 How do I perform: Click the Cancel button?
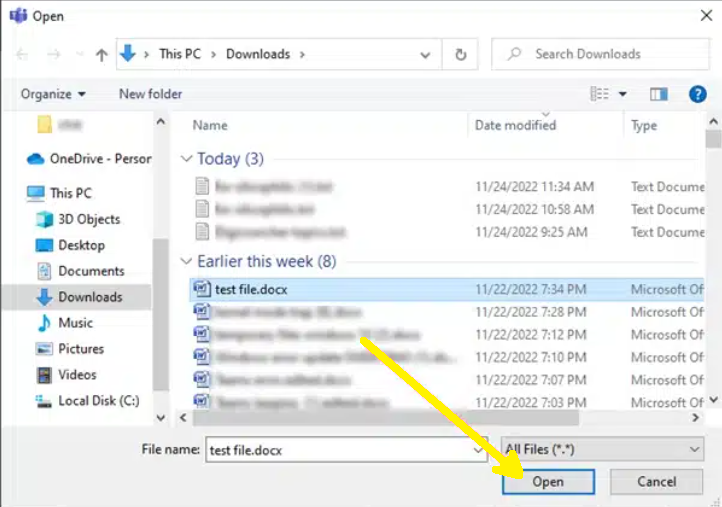tap(656, 482)
